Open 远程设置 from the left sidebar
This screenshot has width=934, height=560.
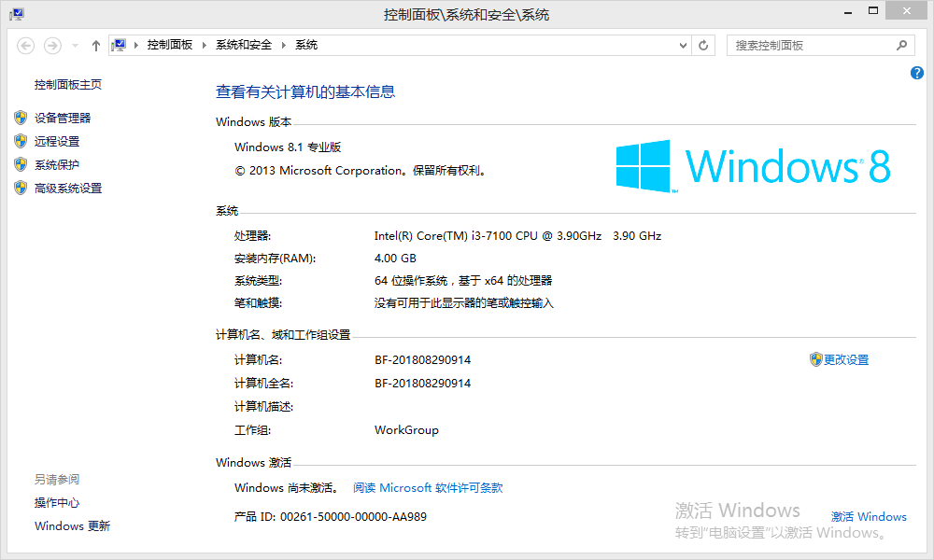(57, 142)
